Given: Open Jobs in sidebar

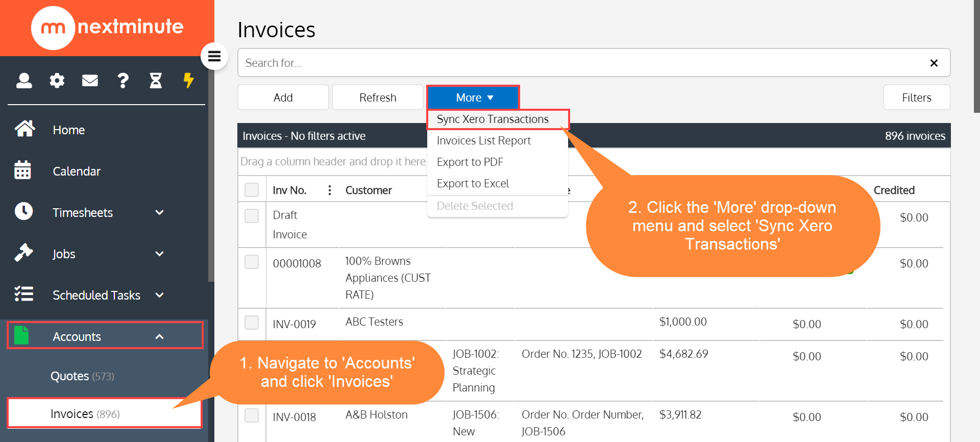Looking at the screenshot, I should coord(64,254).
